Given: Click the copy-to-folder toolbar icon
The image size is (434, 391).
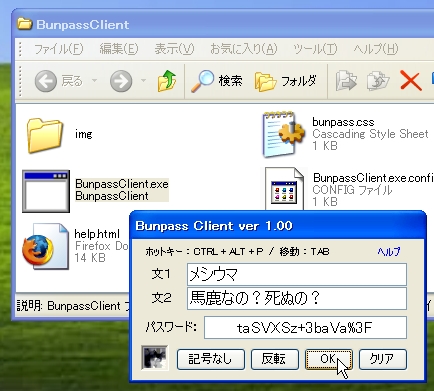Looking at the screenshot, I should (378, 81).
